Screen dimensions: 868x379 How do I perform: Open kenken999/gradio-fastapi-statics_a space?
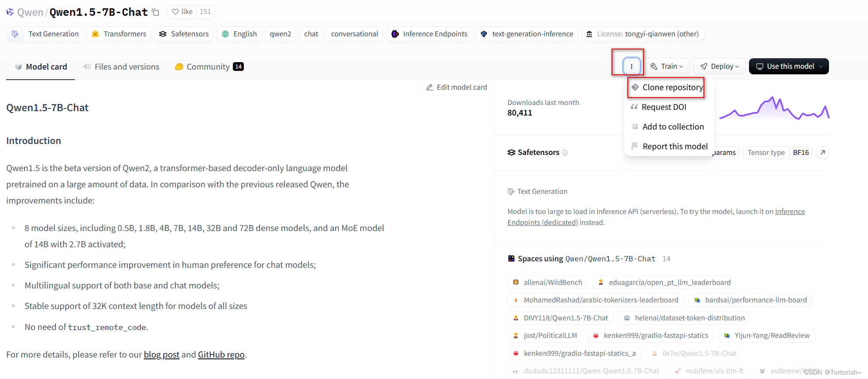(x=574, y=353)
